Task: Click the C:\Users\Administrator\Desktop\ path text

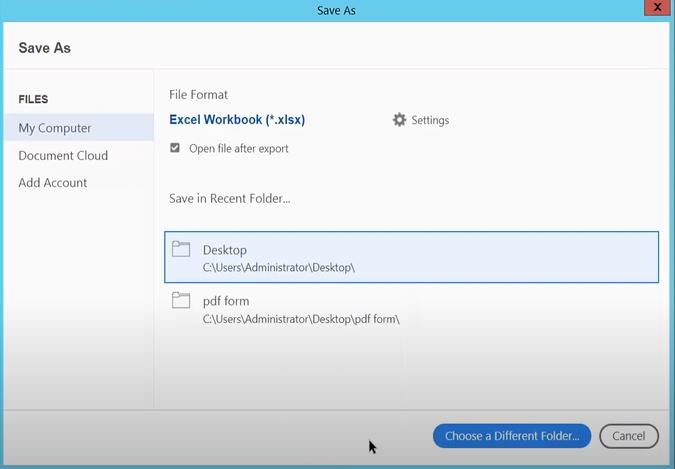Action: (279, 268)
